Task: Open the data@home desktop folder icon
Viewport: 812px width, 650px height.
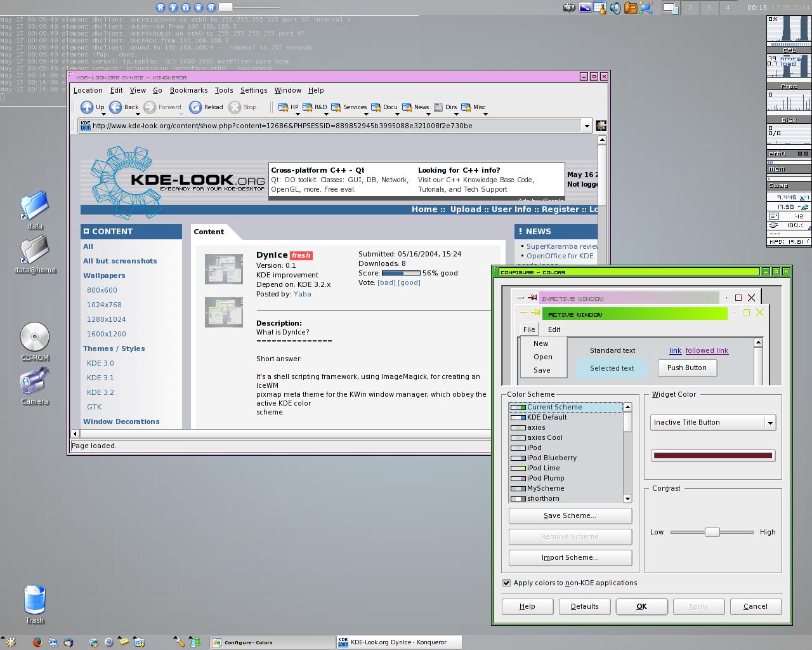Action: [34, 250]
